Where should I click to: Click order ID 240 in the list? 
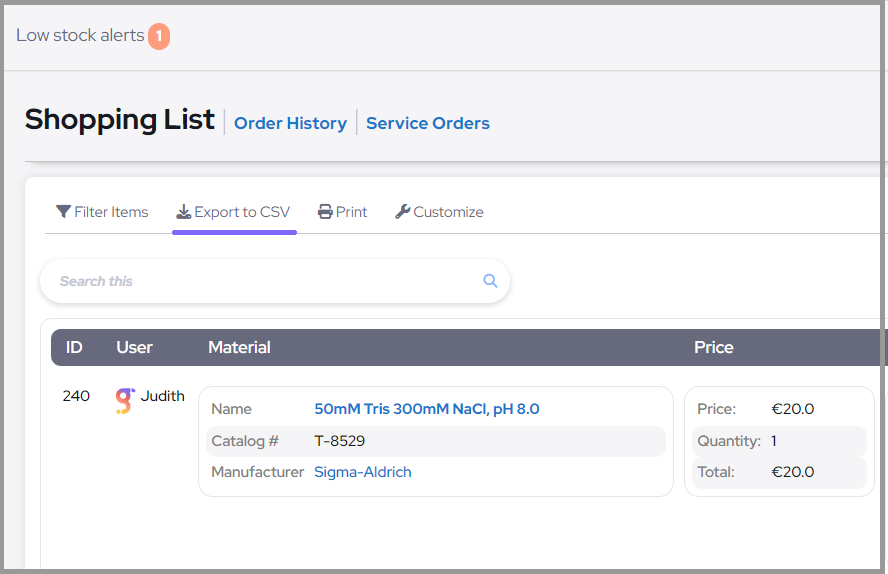76,396
